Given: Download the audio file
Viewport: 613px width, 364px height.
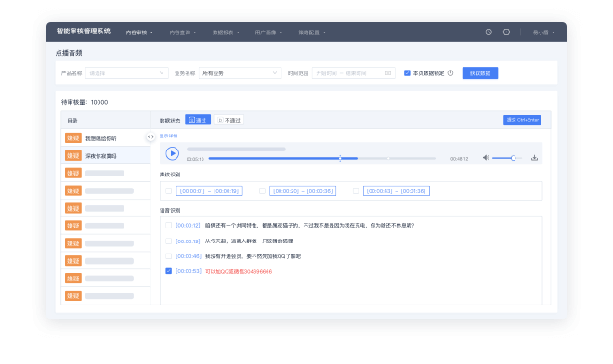Looking at the screenshot, I should click(x=534, y=158).
